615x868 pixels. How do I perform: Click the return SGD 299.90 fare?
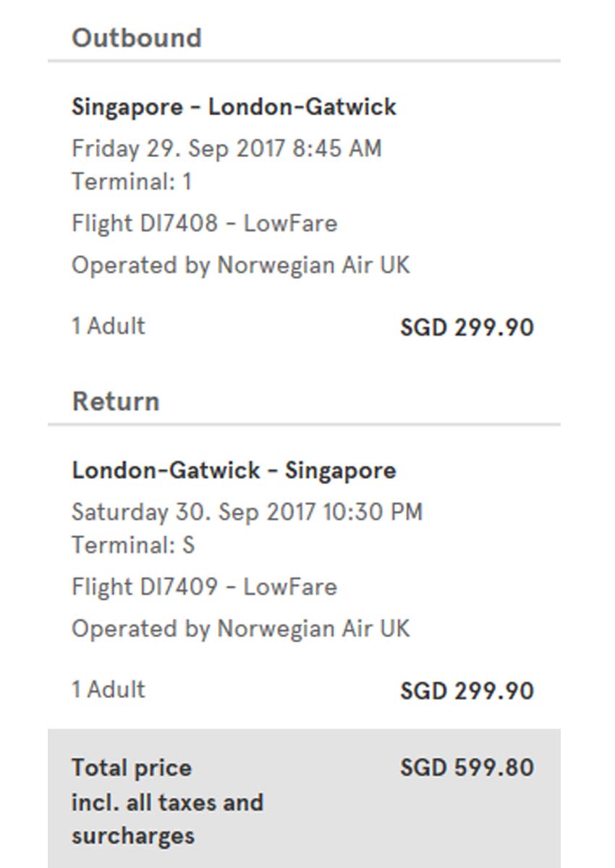pos(467,691)
